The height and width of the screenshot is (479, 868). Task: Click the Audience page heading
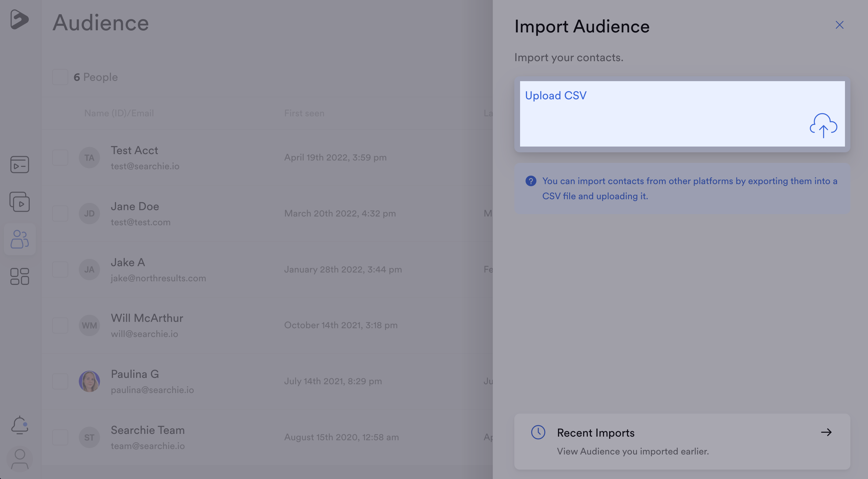pos(100,23)
